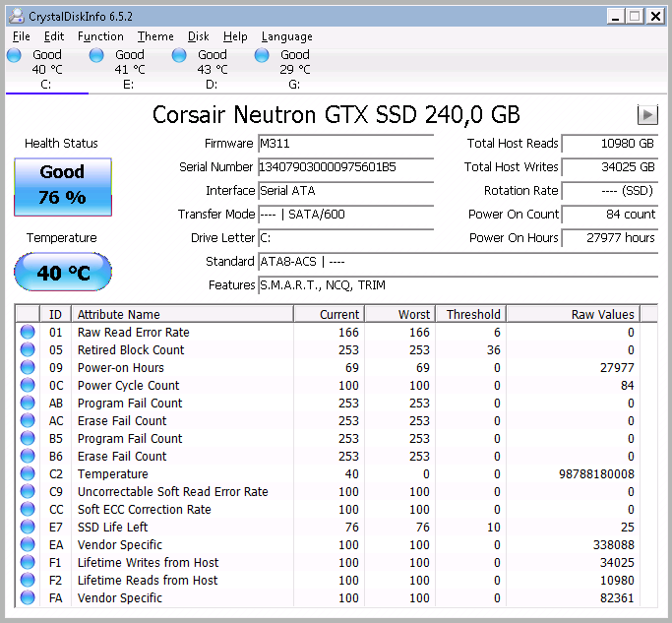This screenshot has width=672, height=623.
Task: Click status icon for FA Vendor Specific
Action: point(28,597)
